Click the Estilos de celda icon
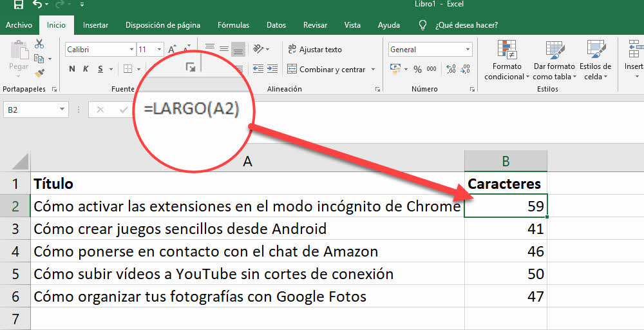 click(x=594, y=61)
